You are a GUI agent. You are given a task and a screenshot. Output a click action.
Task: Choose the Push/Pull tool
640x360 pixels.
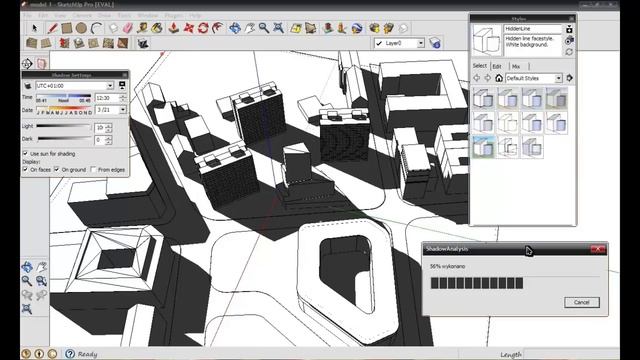pos(174,28)
